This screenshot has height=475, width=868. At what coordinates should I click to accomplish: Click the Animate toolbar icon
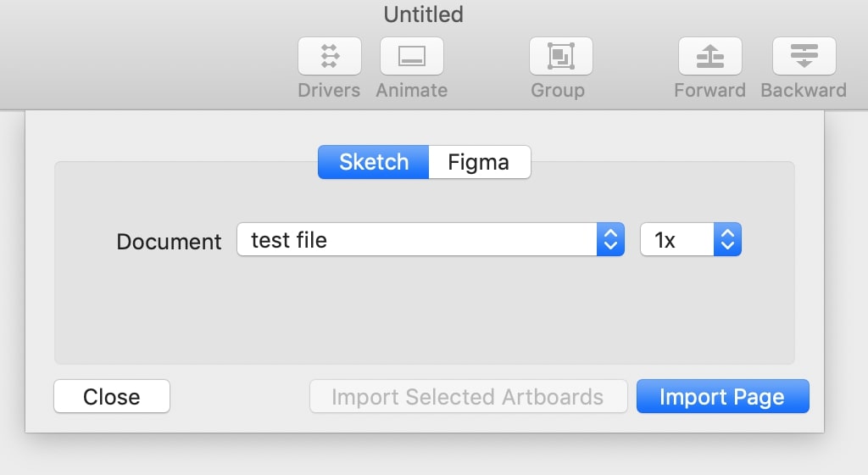pos(412,57)
